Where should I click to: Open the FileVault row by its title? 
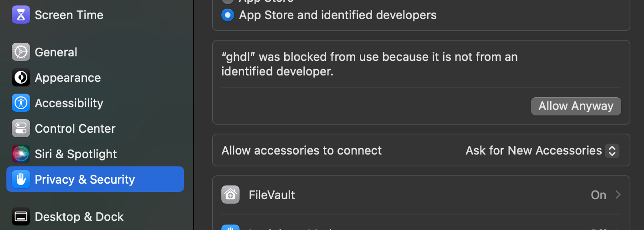point(271,195)
